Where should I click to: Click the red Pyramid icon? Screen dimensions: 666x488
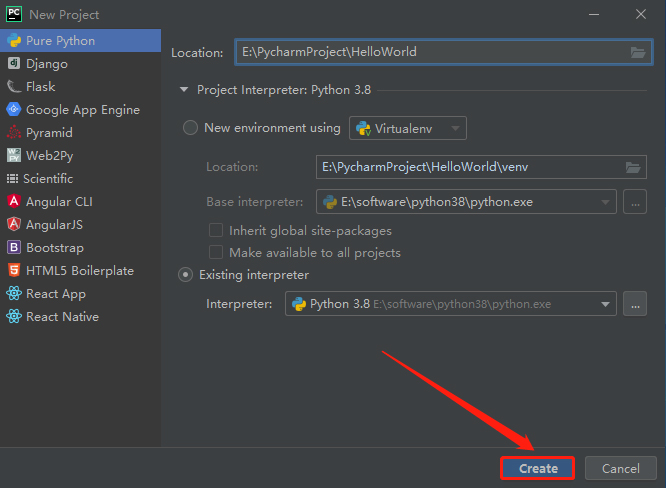click(14, 132)
